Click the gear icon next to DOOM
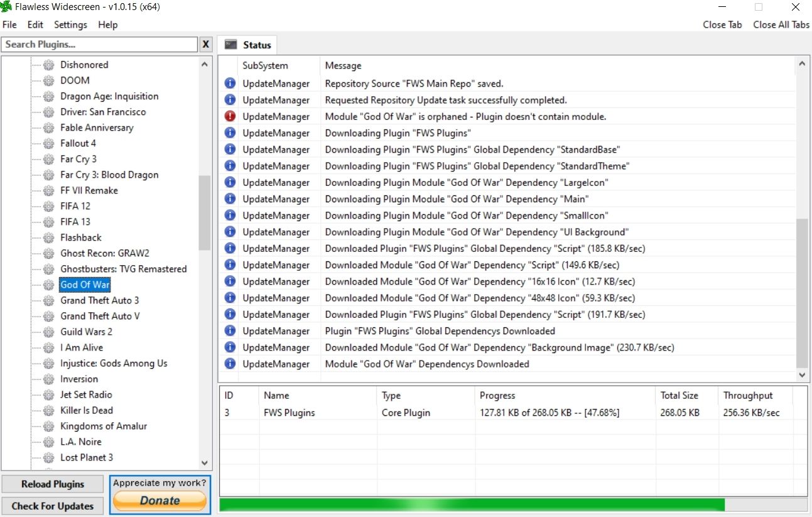812x517 pixels. (x=48, y=80)
